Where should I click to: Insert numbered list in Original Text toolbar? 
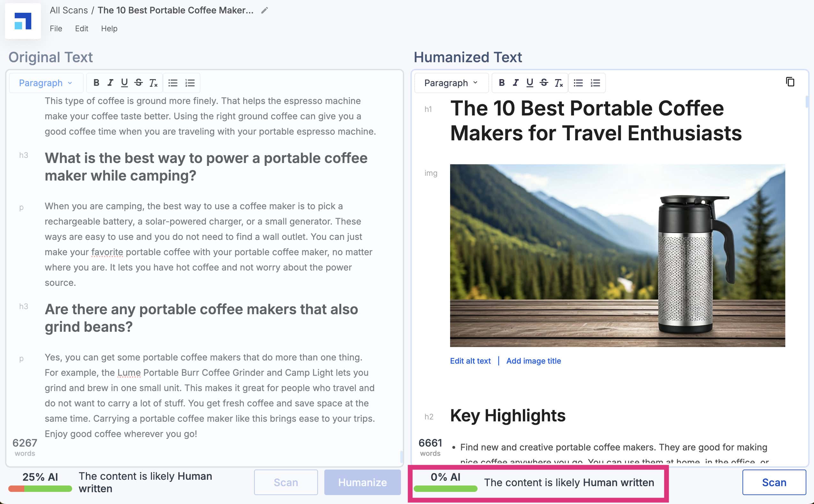pos(190,83)
